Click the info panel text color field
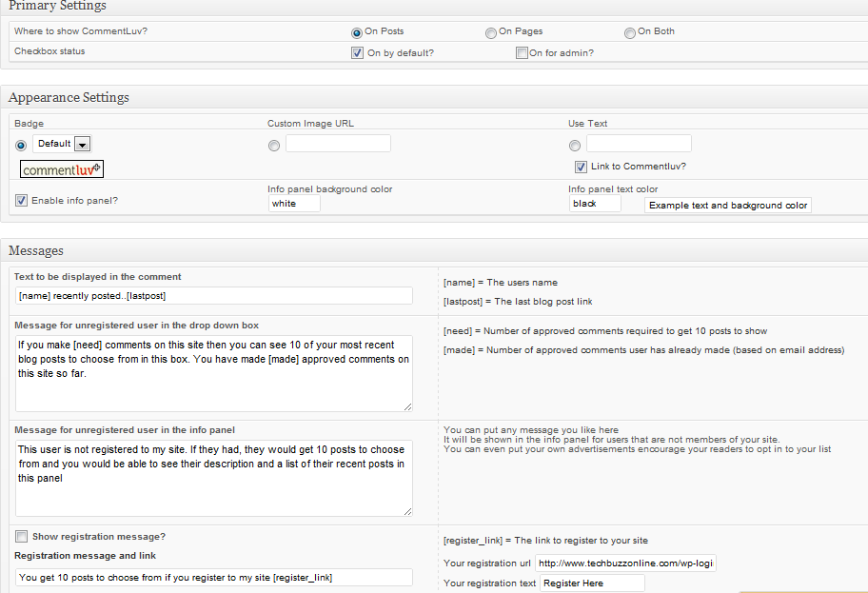Screen dimensions: 868x593 click(595, 204)
